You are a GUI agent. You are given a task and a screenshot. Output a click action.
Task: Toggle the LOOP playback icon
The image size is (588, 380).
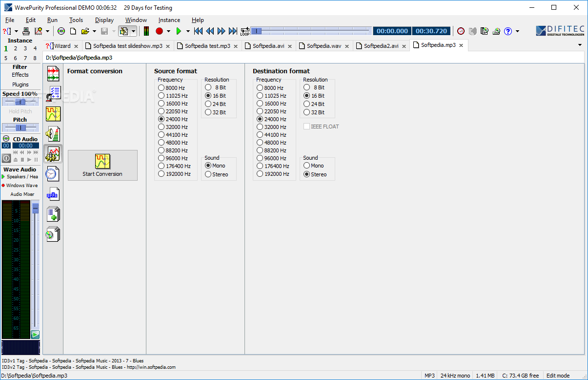[244, 31]
